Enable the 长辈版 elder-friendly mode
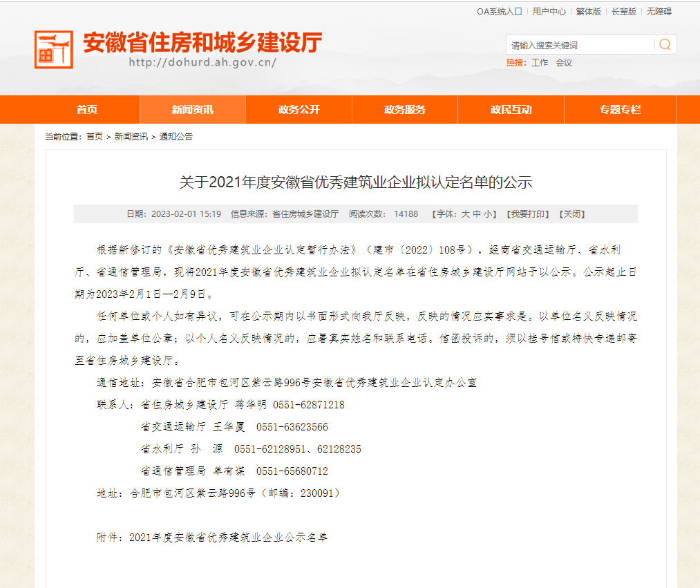This screenshot has height=588, width=700. tap(623, 12)
